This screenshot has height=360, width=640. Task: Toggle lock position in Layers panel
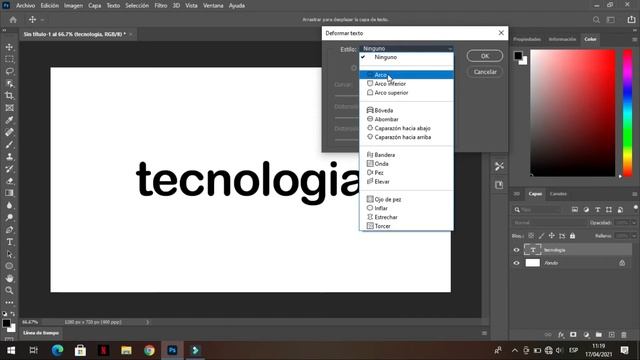click(551, 236)
